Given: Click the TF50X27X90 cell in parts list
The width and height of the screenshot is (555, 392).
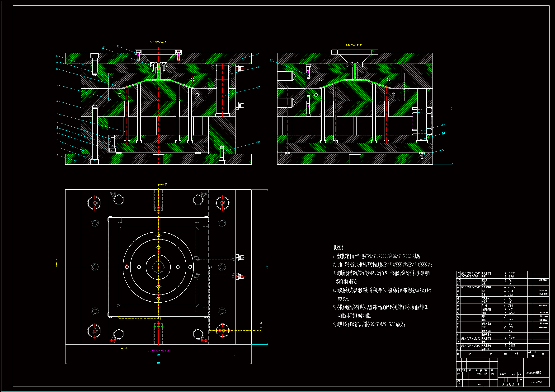Looking at the screenshot, I should tap(470, 277).
